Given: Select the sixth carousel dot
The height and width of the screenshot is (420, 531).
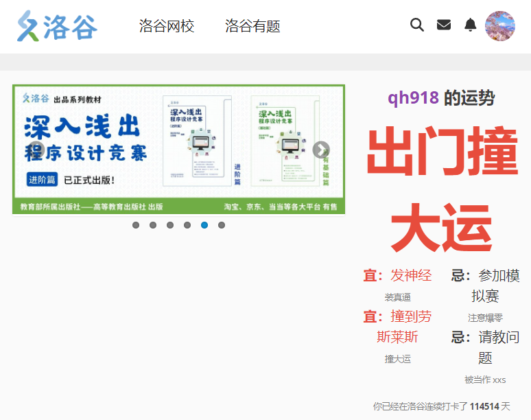Looking at the screenshot, I should point(222,225).
